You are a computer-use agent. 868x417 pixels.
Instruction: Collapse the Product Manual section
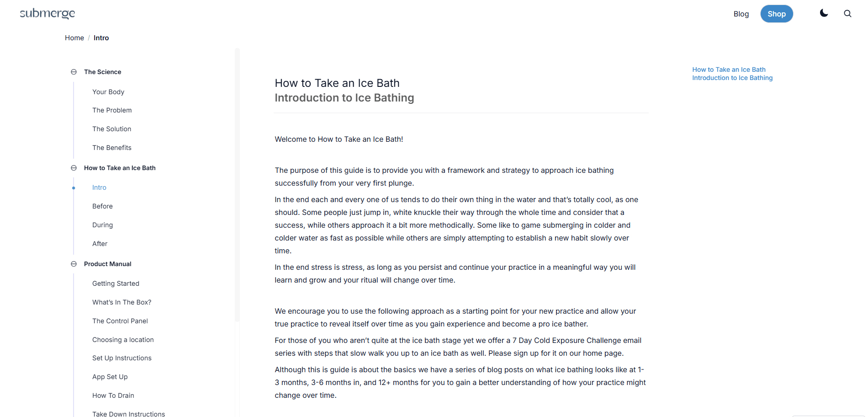(74, 264)
